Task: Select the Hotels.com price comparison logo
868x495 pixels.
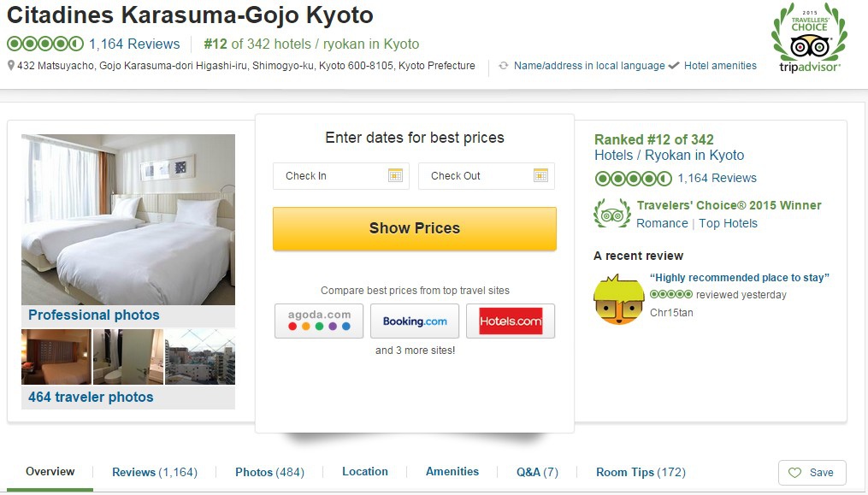Action: click(x=511, y=321)
